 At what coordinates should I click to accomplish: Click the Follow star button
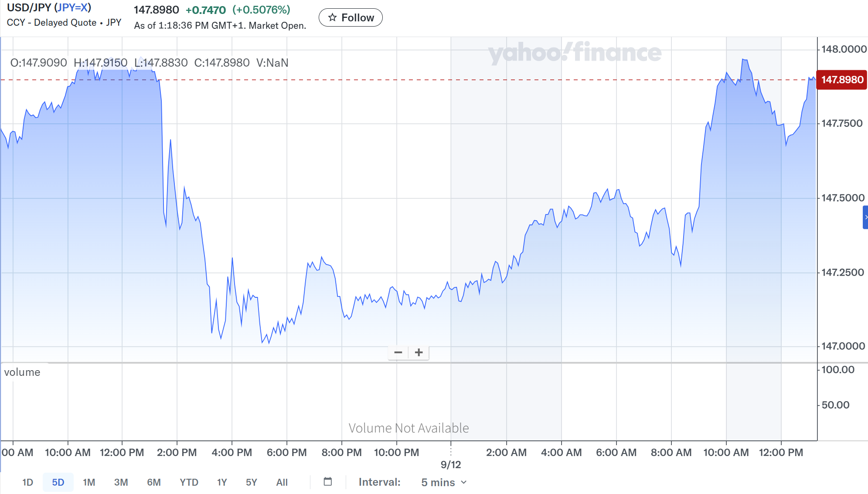click(x=351, y=17)
